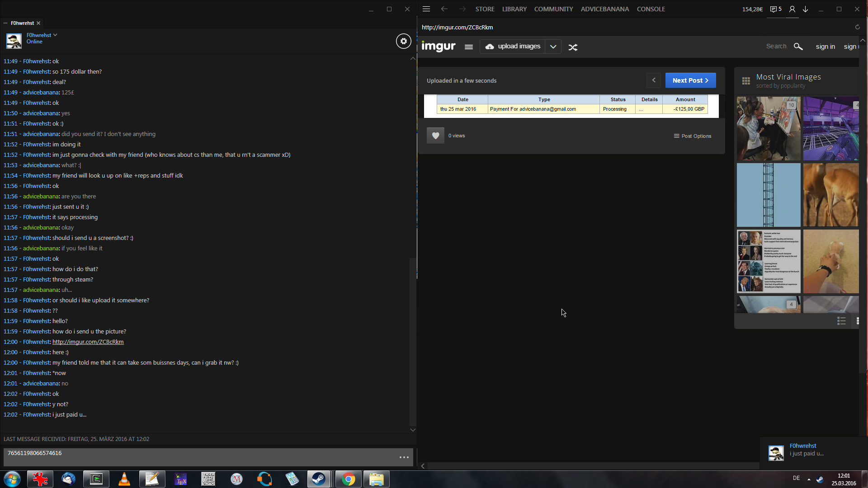Click the imgur shuffle random icon
Image resolution: width=868 pixels, height=488 pixels.
pos(573,47)
